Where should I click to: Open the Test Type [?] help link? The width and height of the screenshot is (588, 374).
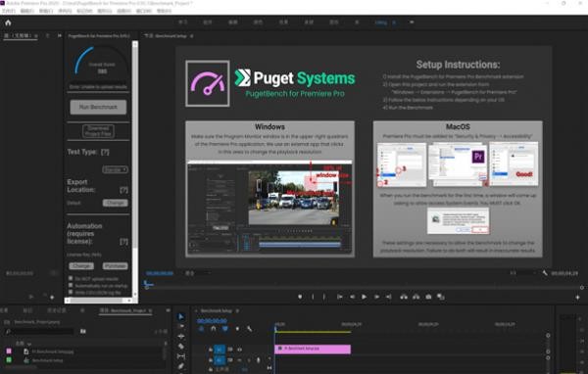pos(105,152)
